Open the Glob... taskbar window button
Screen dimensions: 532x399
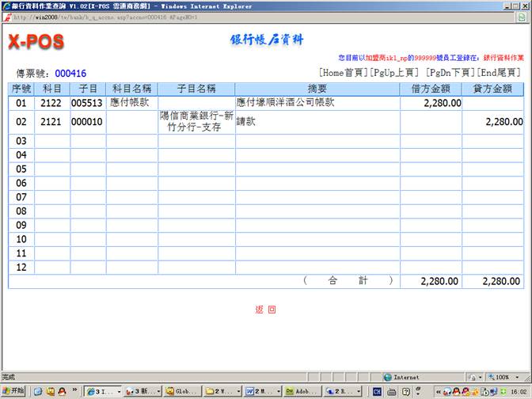coord(182,391)
